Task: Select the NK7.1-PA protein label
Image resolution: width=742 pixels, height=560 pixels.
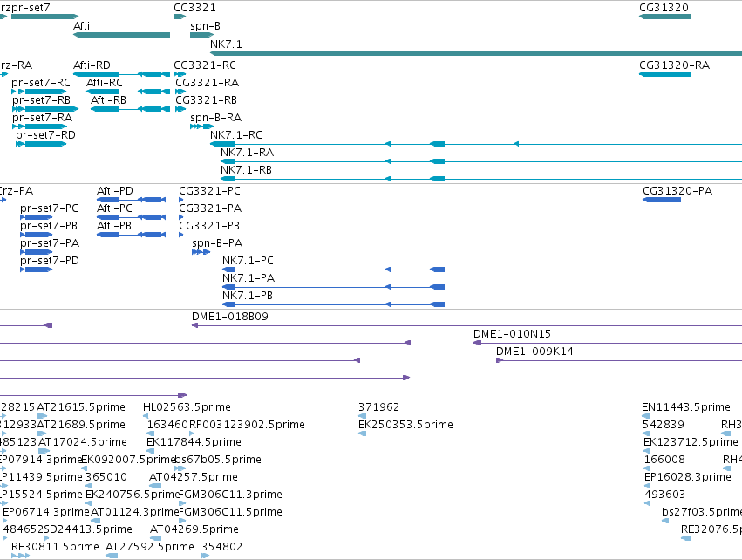Action: (x=248, y=278)
